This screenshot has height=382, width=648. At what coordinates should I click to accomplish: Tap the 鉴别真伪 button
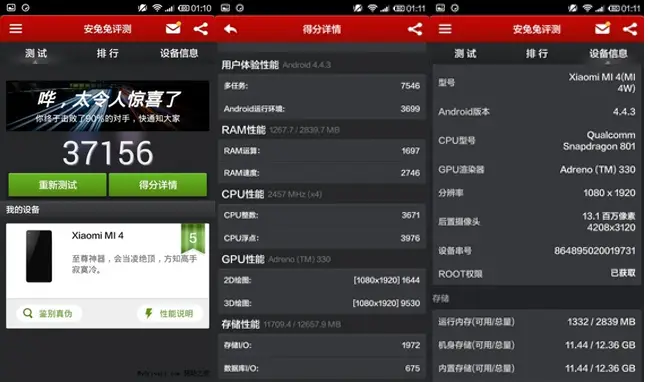click(x=49, y=313)
